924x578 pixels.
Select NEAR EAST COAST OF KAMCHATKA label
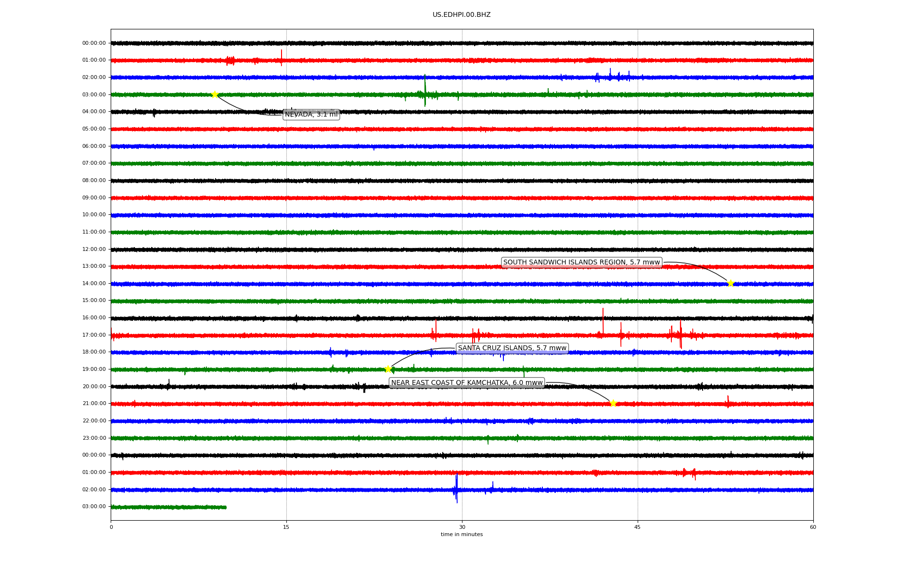(x=466, y=383)
